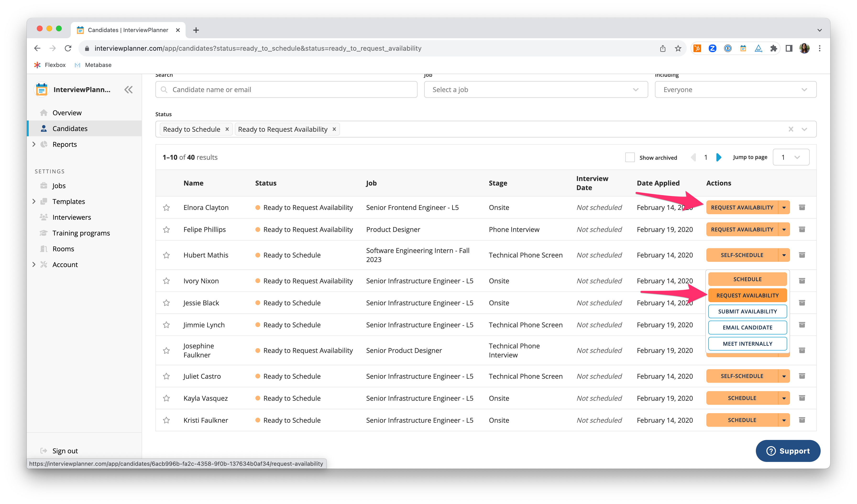The image size is (857, 504).
Task: Archive Jessie Black's candidate row
Action: 802,303
